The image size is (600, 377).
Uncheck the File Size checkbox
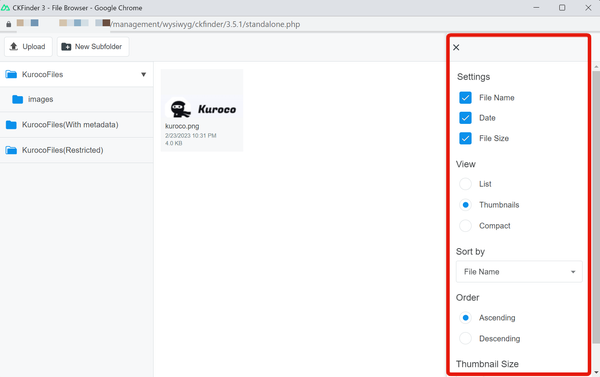coord(465,138)
